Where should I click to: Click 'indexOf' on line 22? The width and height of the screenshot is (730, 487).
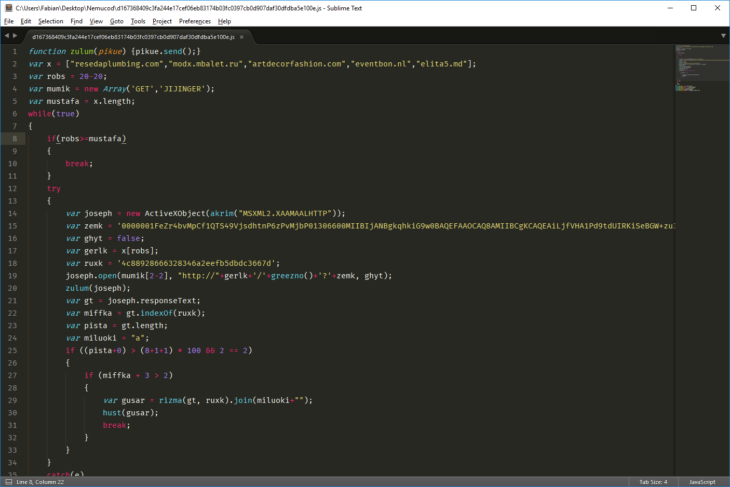tap(156, 313)
